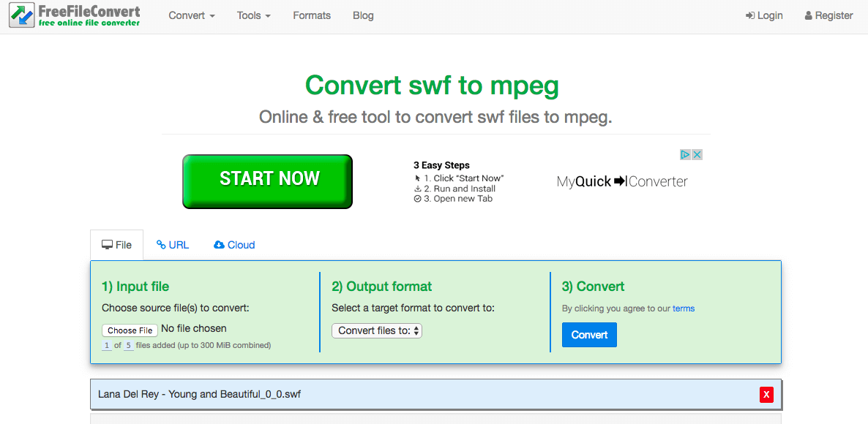Open the Cloud upload tab
Screen dimensions: 868x424
click(x=234, y=245)
